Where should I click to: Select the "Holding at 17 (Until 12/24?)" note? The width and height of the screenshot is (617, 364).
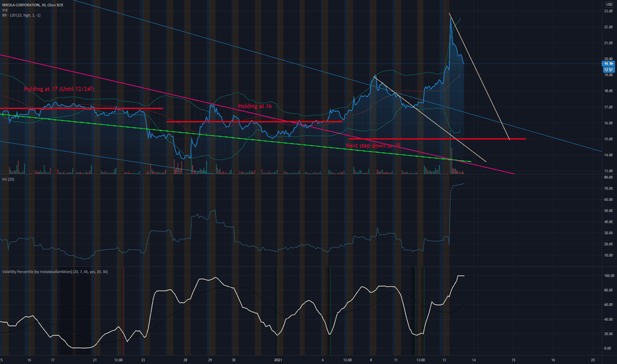[x=59, y=89]
